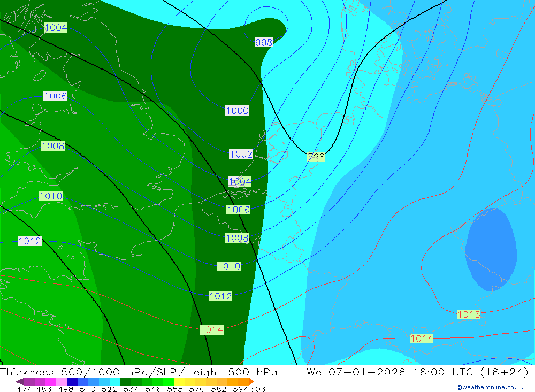The width and height of the screenshot is (535, 392).
Task: Click the 1010 label below the 1008 in the middle column
Action: 228,266
